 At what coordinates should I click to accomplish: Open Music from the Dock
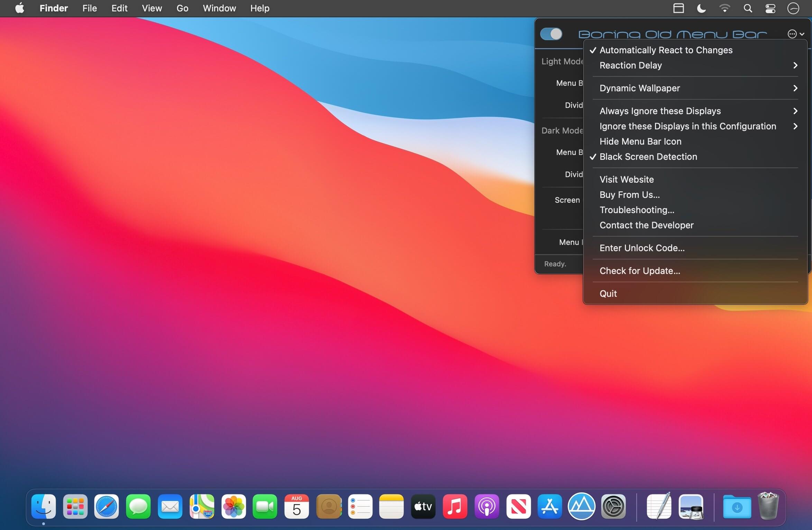(x=455, y=506)
